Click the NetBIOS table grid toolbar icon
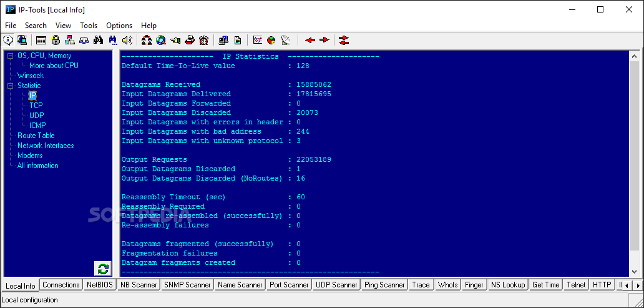644x308 pixels. pos(41,40)
